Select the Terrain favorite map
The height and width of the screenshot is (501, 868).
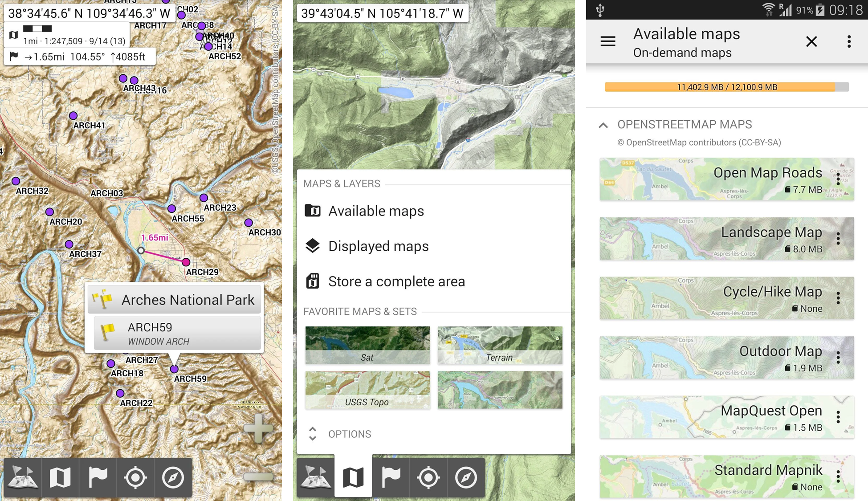(x=500, y=345)
